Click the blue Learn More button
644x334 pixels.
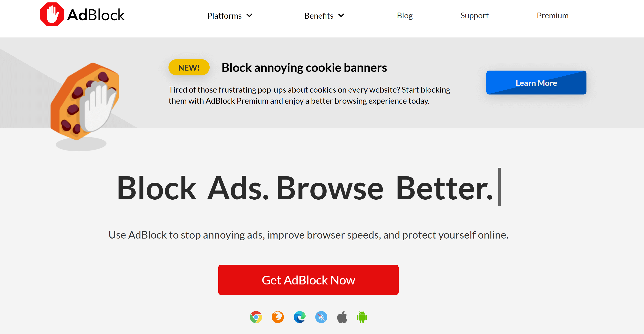536,82
